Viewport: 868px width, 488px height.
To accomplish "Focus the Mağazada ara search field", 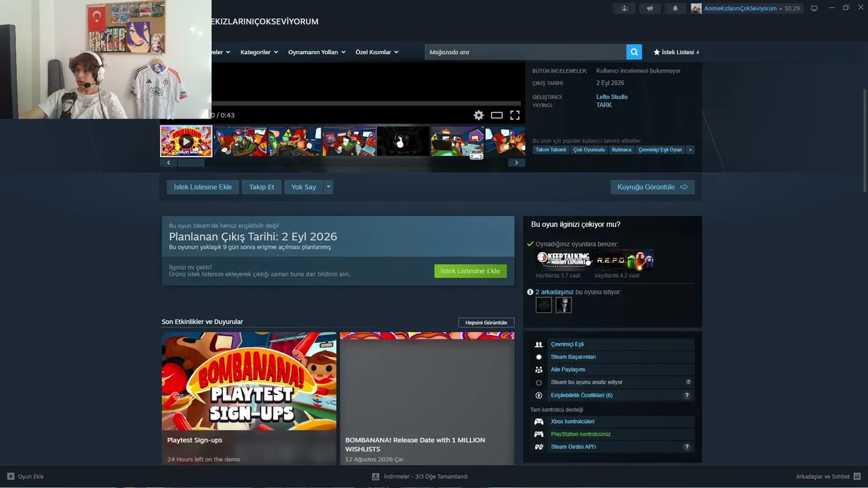I will pos(526,52).
